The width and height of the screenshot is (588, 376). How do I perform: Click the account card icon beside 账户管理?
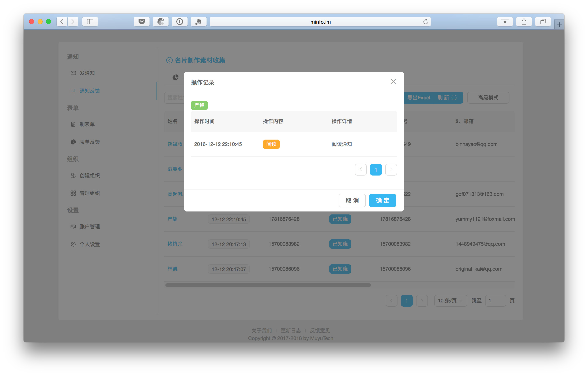(73, 227)
